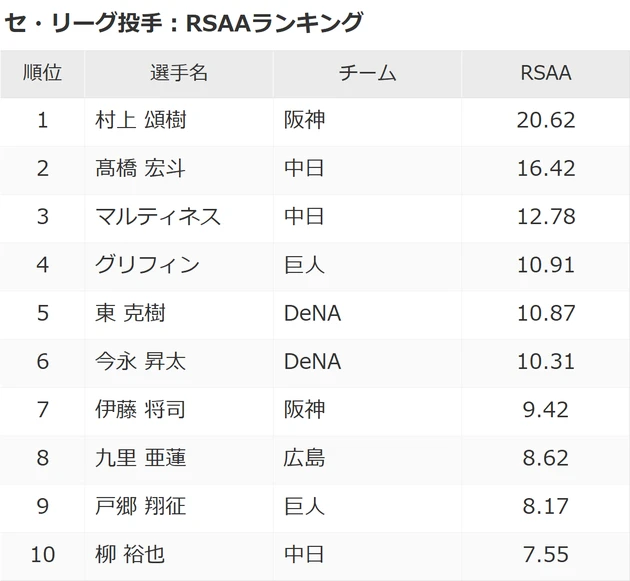Click the セ・リーグ投手:RSAAランキング title
Image resolution: width=630 pixels, height=581 pixels.
[x=184, y=22]
